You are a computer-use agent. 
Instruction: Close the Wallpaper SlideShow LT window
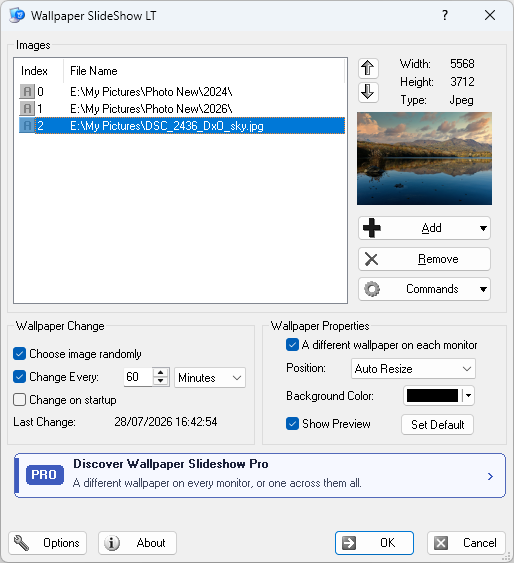(x=490, y=15)
